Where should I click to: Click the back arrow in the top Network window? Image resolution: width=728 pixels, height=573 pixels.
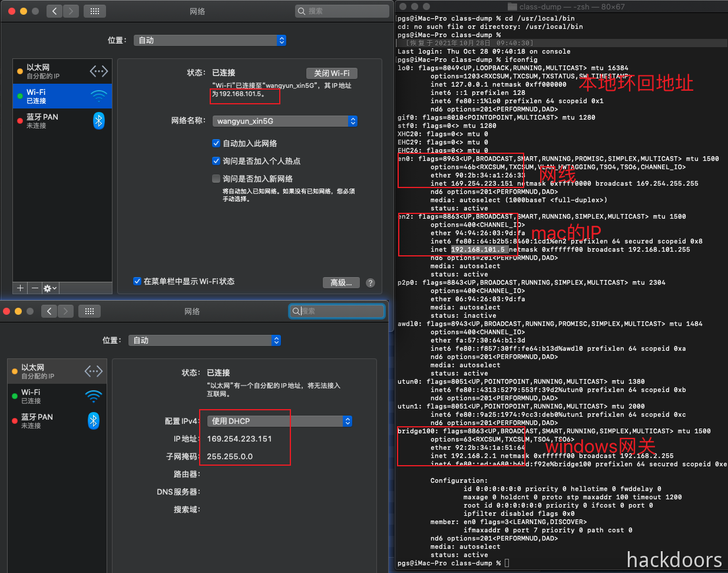click(54, 11)
